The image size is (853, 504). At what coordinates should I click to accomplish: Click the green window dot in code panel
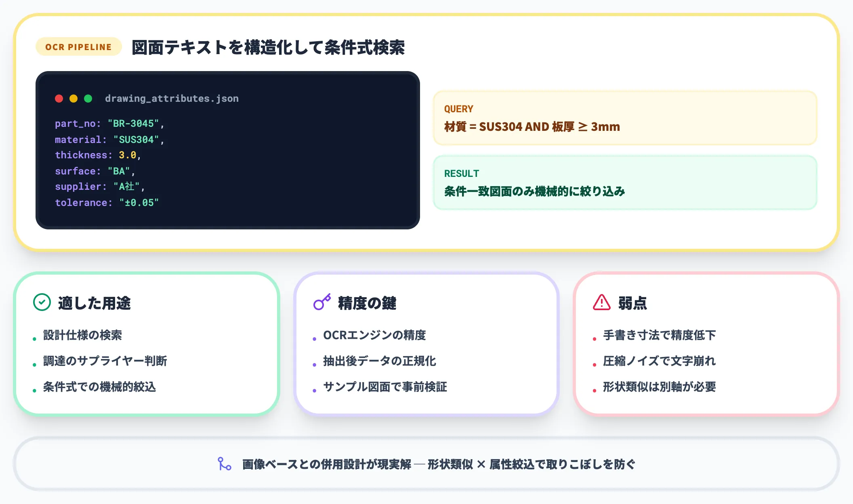click(x=88, y=99)
